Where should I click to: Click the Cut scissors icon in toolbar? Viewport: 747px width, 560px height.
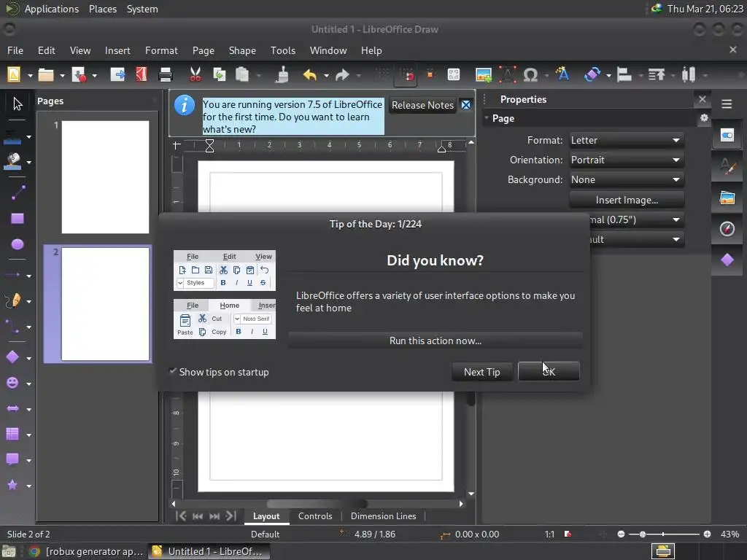coord(196,75)
